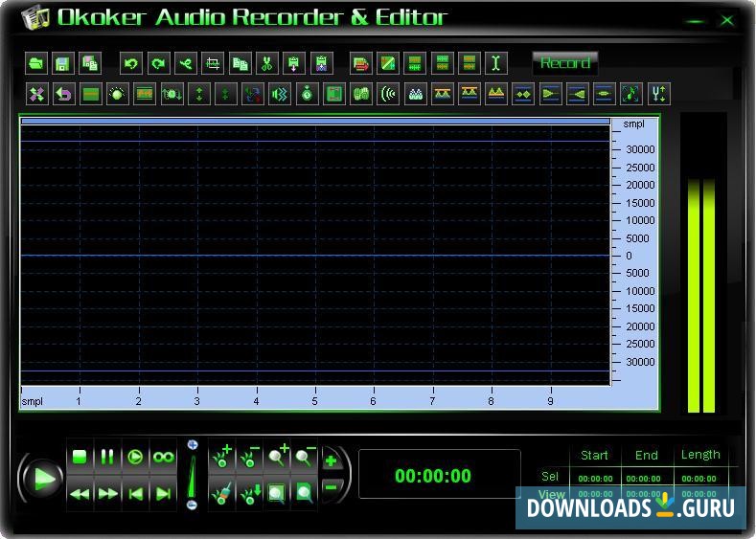The height and width of the screenshot is (539, 756).
Task: Click timeline marker 5 on the ruler
Action: pos(315,401)
